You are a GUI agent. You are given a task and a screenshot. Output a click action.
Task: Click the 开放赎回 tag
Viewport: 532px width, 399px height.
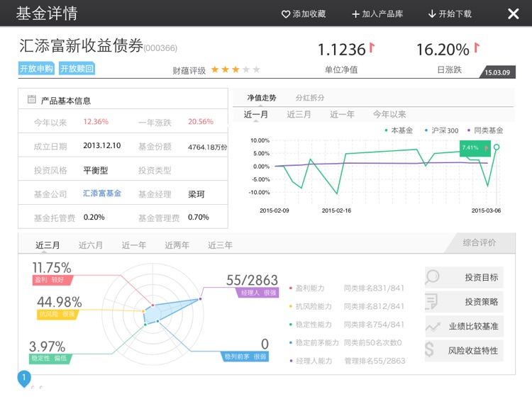tap(77, 69)
